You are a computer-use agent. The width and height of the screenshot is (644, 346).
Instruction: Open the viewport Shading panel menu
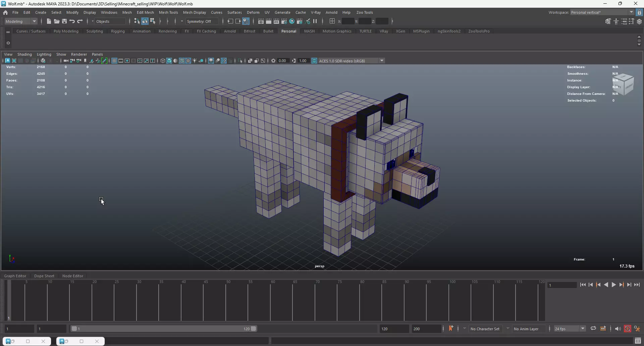pos(24,54)
